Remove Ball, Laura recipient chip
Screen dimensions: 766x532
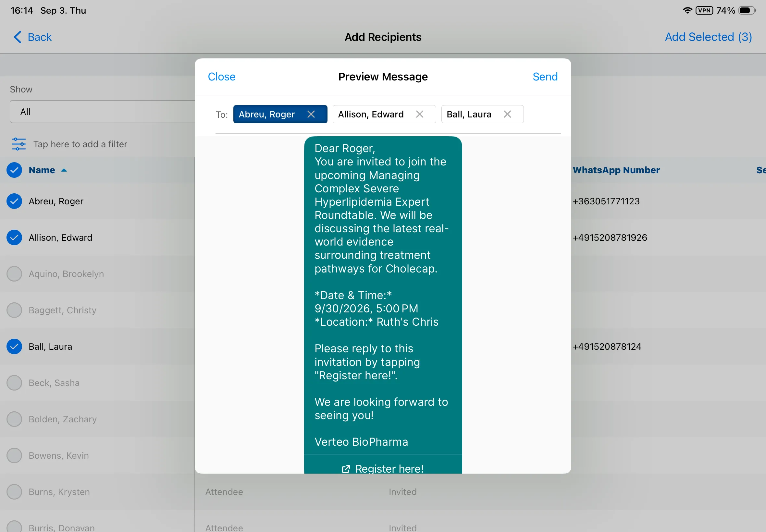coord(507,114)
